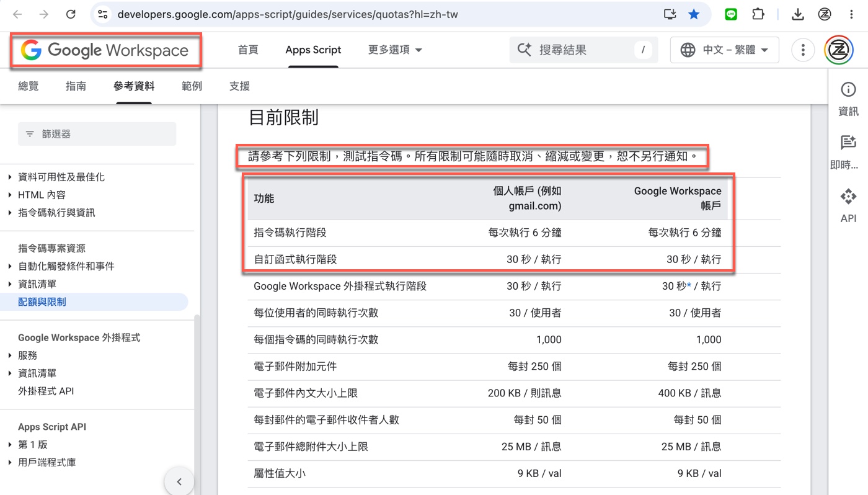The height and width of the screenshot is (495, 868).
Task: Open Chrome three-dot menu
Action: 852,14
